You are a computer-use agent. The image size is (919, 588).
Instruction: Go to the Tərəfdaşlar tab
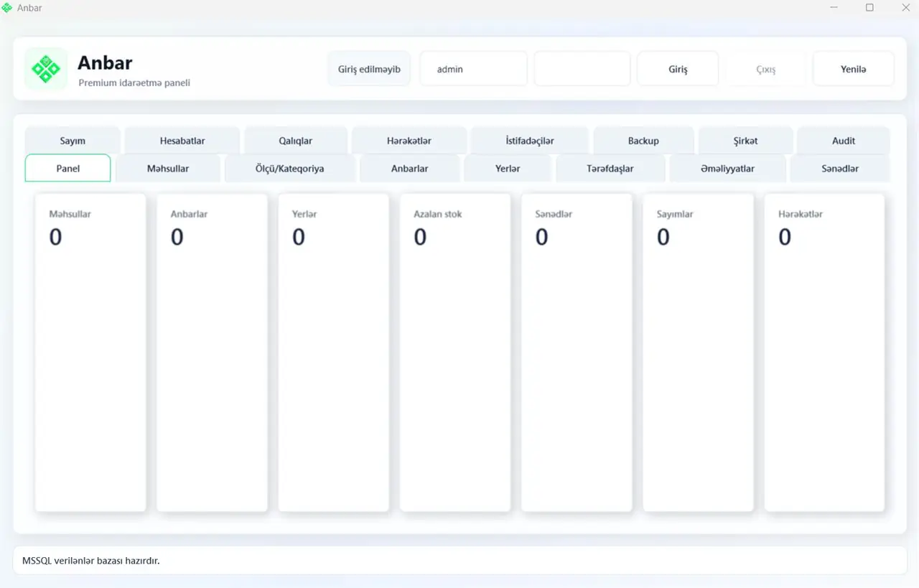610,168
